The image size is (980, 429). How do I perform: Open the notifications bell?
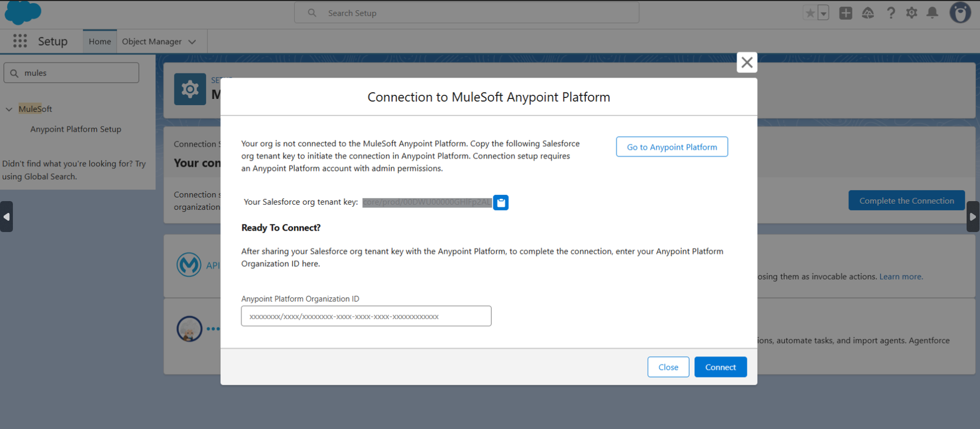(932, 13)
